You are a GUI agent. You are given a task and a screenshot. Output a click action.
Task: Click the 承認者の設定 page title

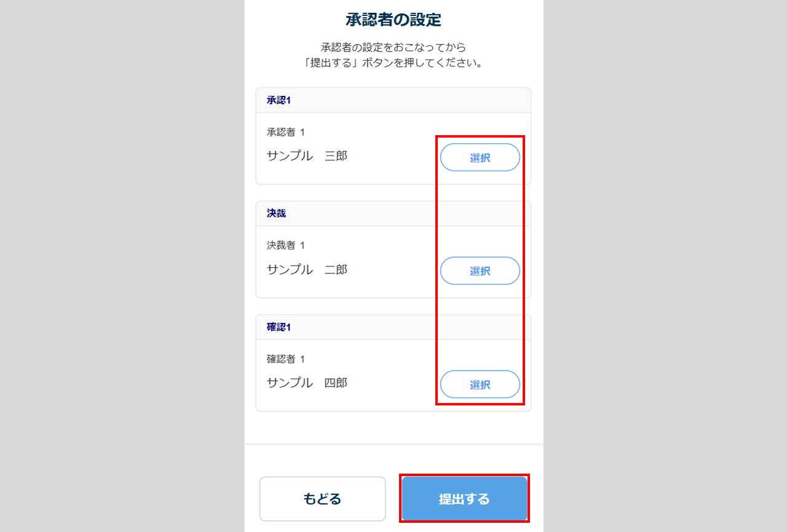393,20
